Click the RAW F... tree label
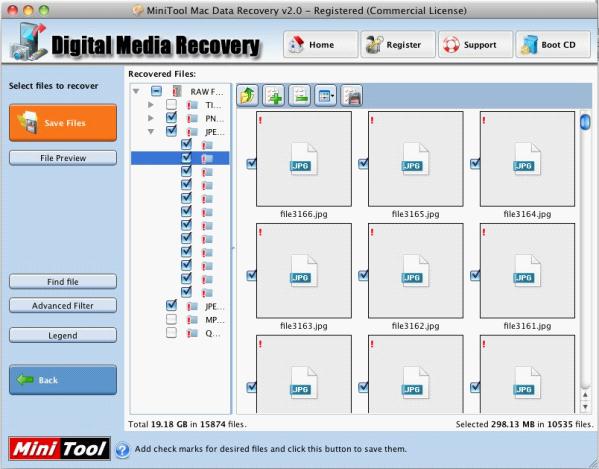This screenshot has width=599, height=469. click(207, 92)
